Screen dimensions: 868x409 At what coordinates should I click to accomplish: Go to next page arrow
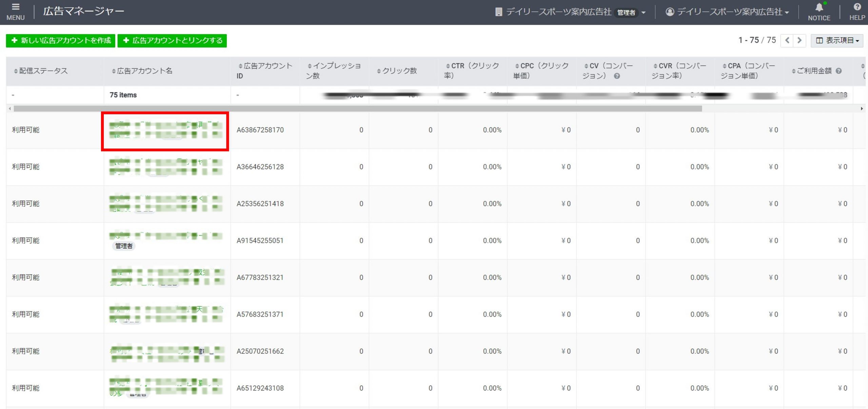coord(799,40)
